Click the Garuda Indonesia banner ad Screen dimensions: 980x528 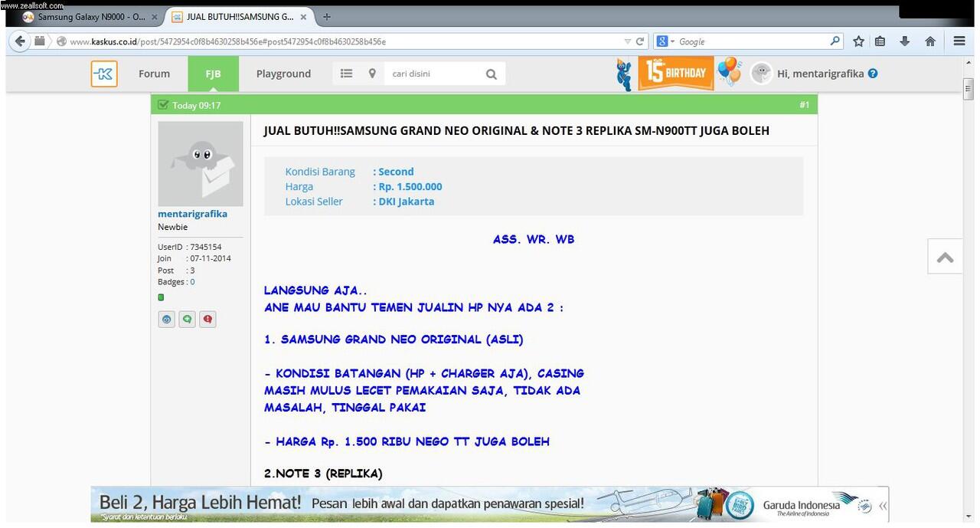490,504
